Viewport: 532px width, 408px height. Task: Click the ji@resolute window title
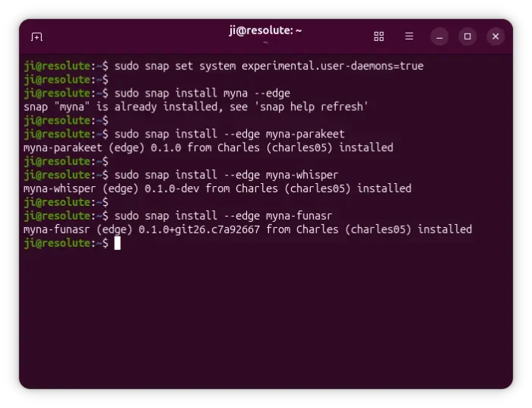coord(265,30)
